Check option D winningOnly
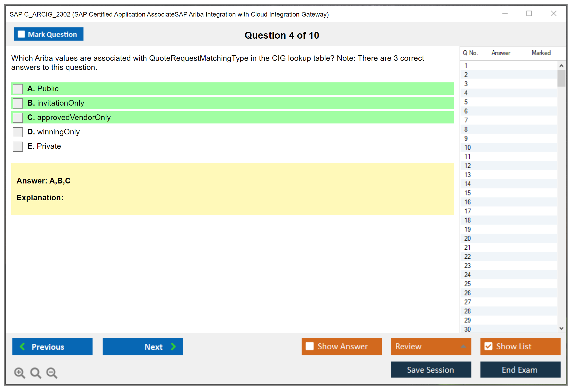The height and width of the screenshot is (392, 574). point(18,132)
